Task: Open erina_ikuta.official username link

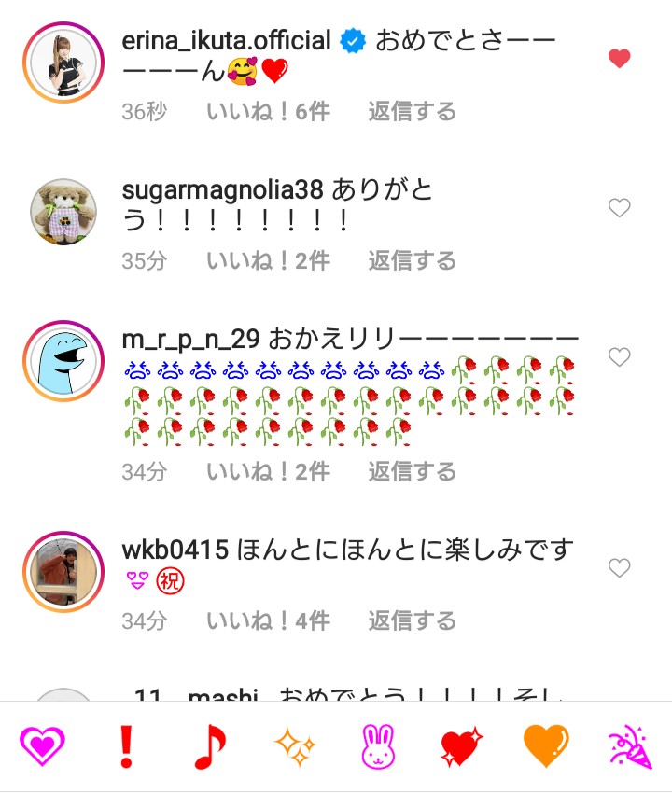Action: (227, 40)
